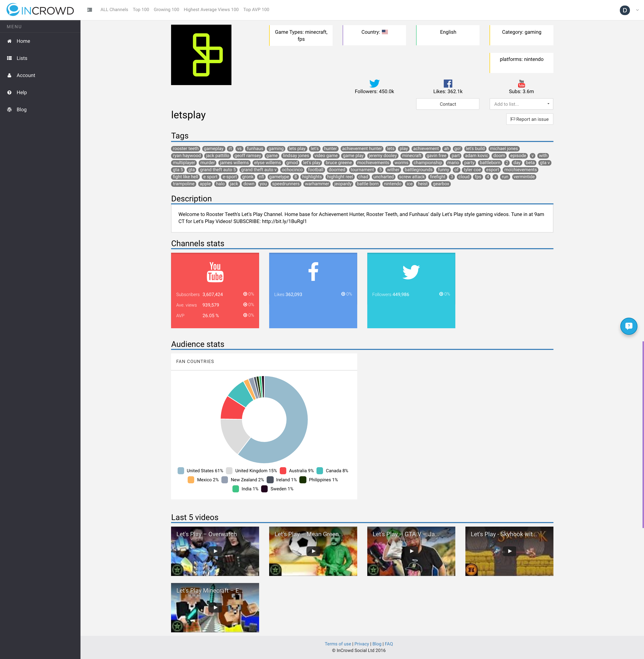644x659 pixels.
Task: Click the Twitter icon above Followers count
Action: tap(374, 83)
